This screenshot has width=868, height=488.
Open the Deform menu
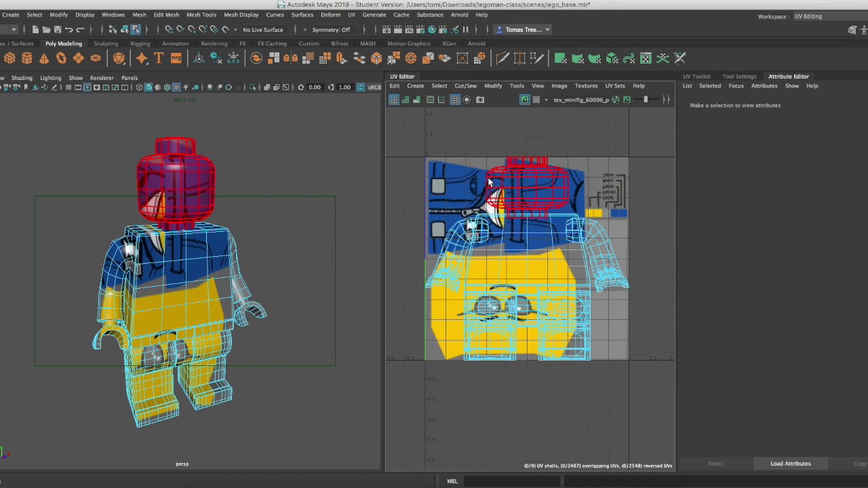(330, 15)
